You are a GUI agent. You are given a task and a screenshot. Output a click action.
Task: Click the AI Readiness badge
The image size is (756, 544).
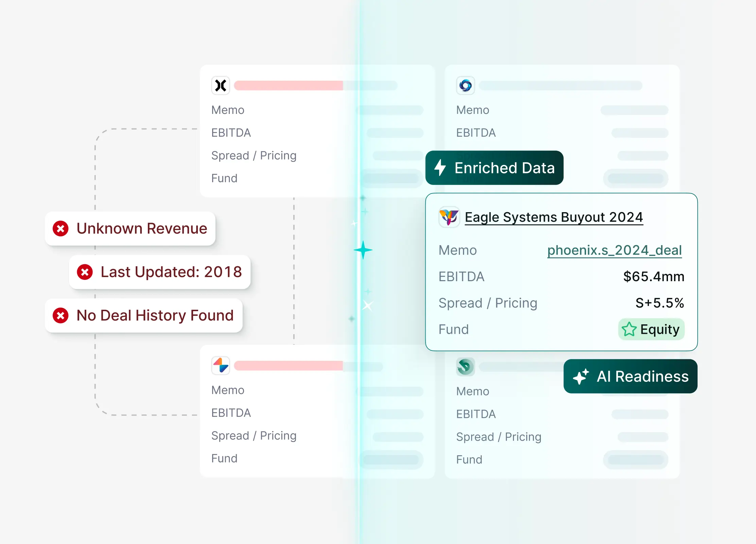click(x=630, y=376)
